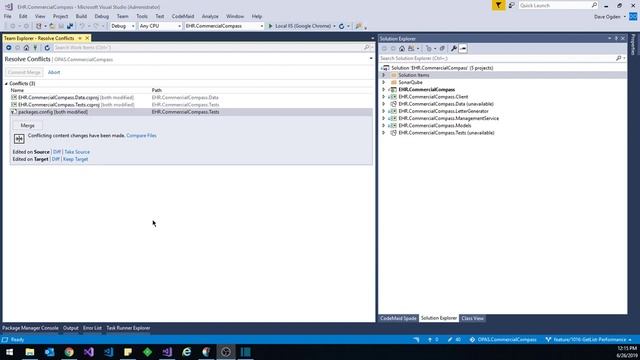This screenshot has width=640, height=360.
Task: Expand the SonarQube folder
Action: 383,82
